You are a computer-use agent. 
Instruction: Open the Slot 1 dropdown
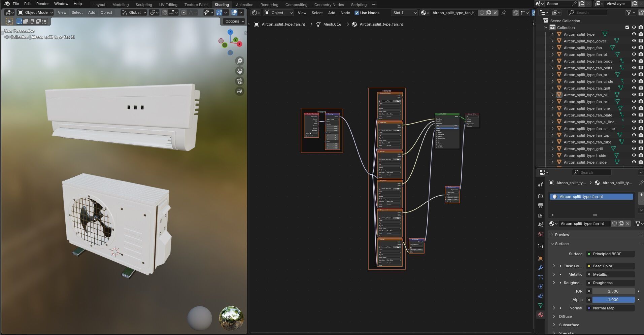[x=404, y=13]
